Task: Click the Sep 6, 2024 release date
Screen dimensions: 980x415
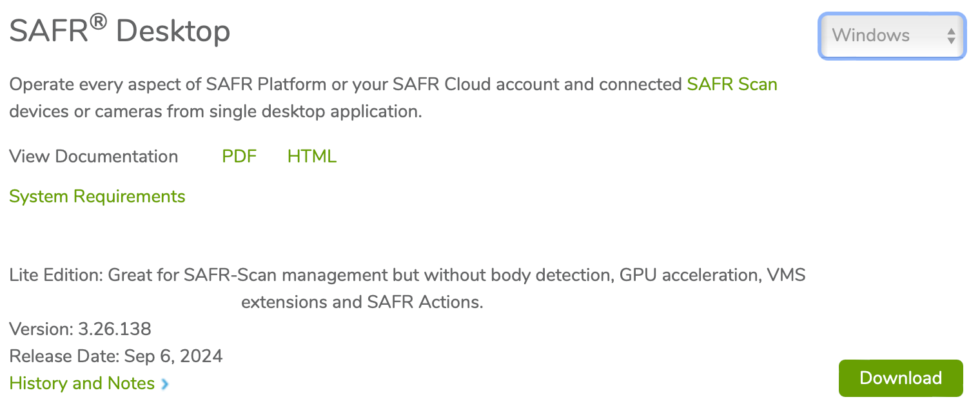Action: [173, 356]
